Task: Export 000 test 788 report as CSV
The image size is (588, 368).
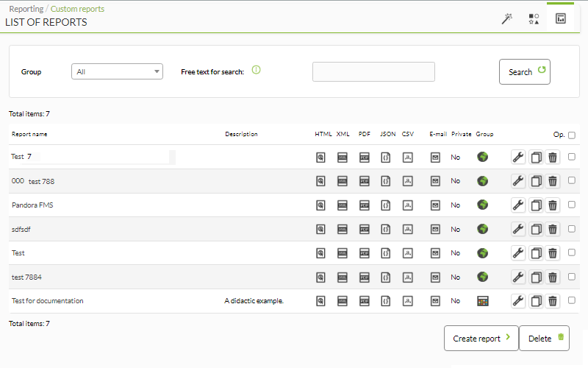Action: (x=408, y=181)
